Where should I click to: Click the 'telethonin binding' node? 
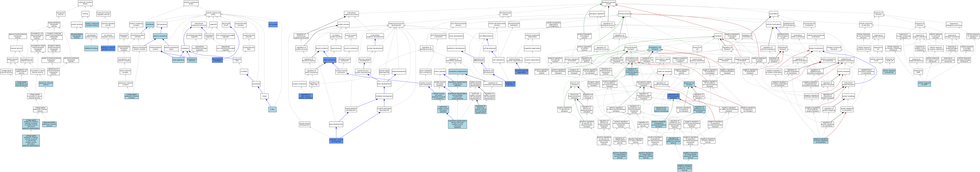(91, 48)
